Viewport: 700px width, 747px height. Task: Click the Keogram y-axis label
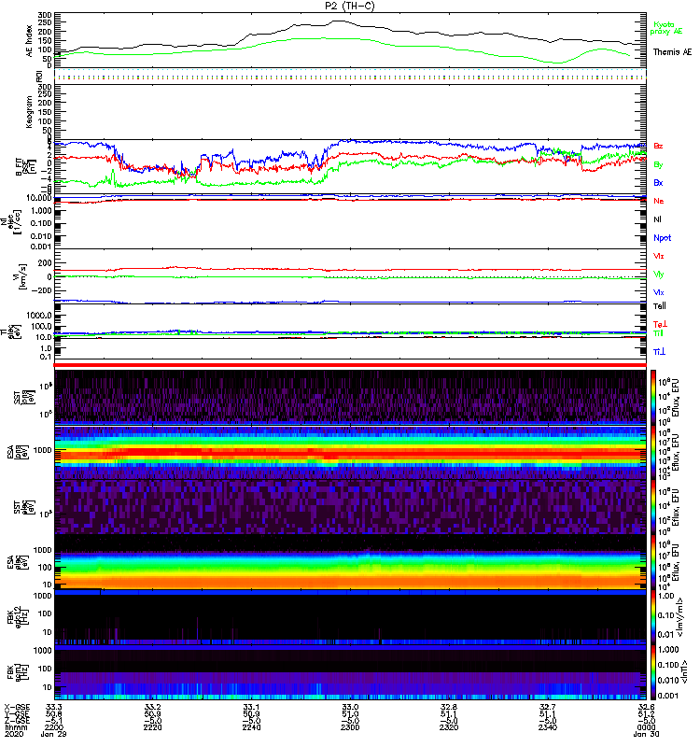click(29, 111)
